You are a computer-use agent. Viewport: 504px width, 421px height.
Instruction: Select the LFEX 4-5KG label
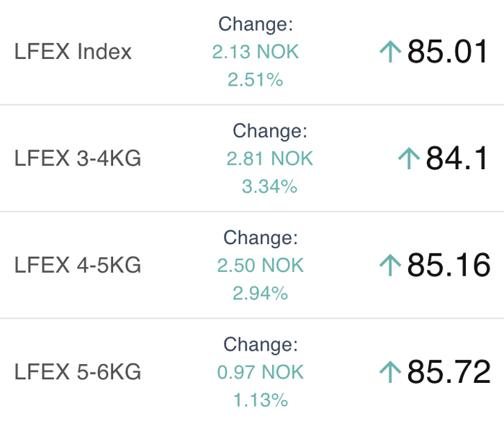(78, 265)
